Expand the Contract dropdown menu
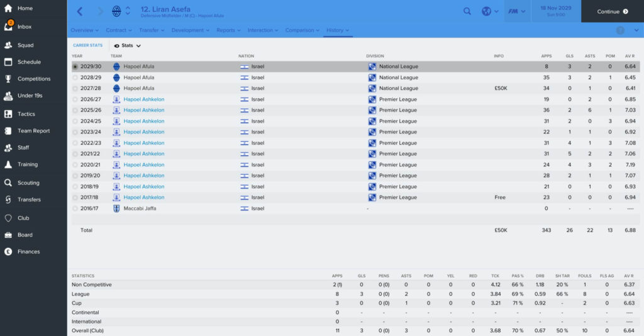Image resolution: width=644 pixels, height=336 pixels. click(119, 30)
